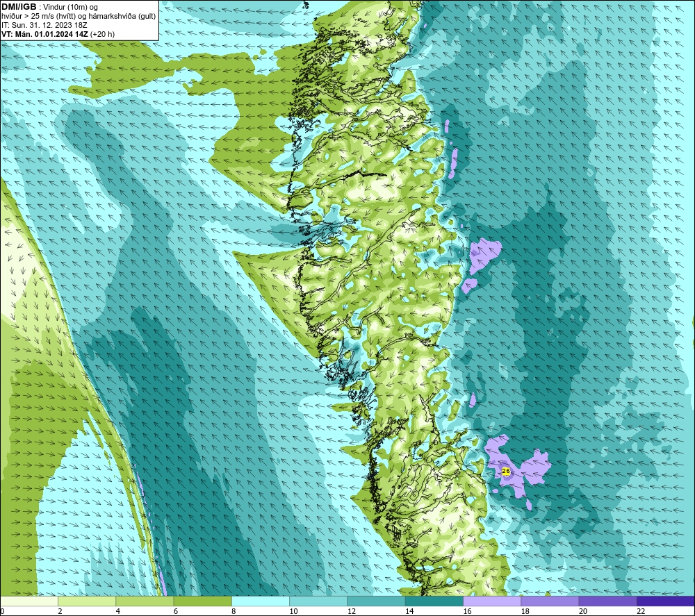
Task: Click the legend scale label '22'
Action: [x=641, y=611]
